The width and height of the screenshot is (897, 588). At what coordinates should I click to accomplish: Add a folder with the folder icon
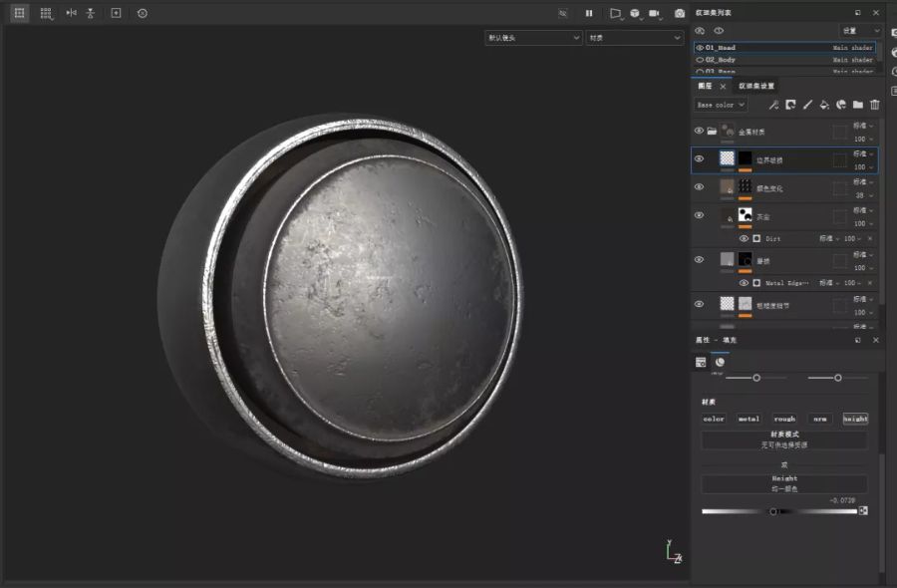[x=857, y=105]
